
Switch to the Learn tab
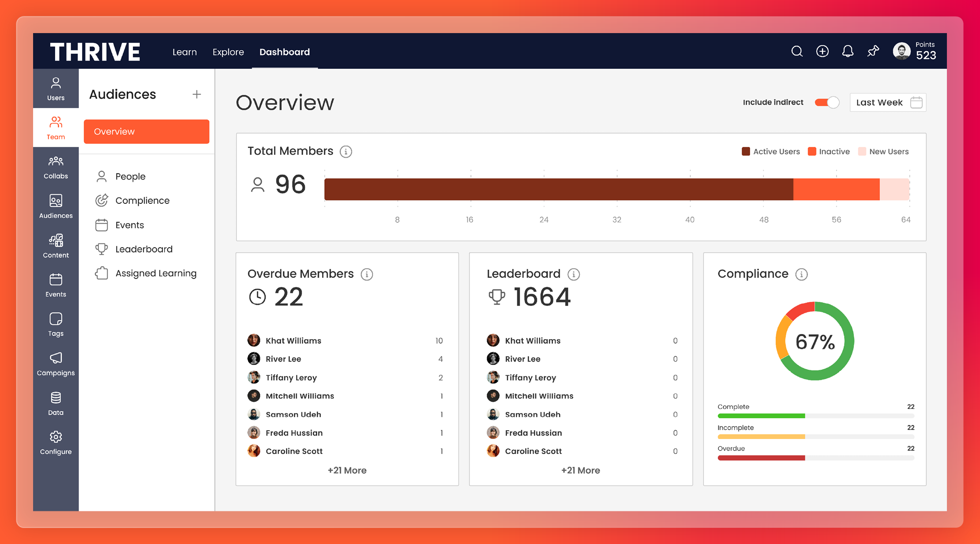click(184, 52)
